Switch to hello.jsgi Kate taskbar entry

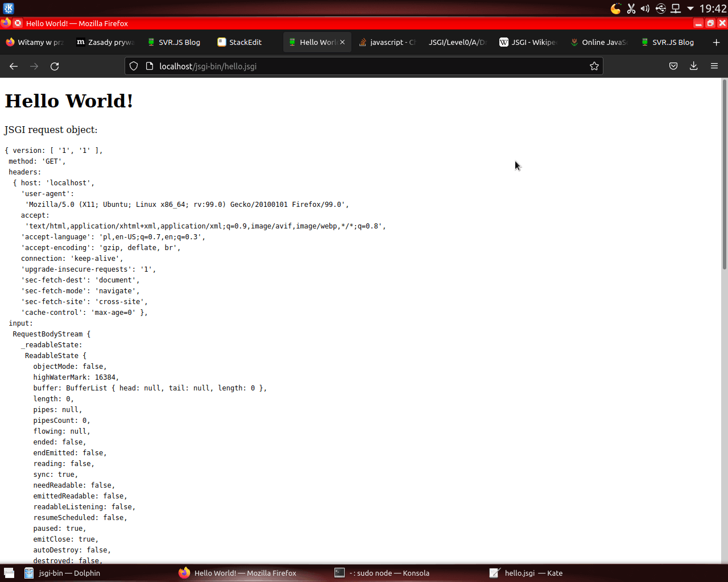(526, 573)
